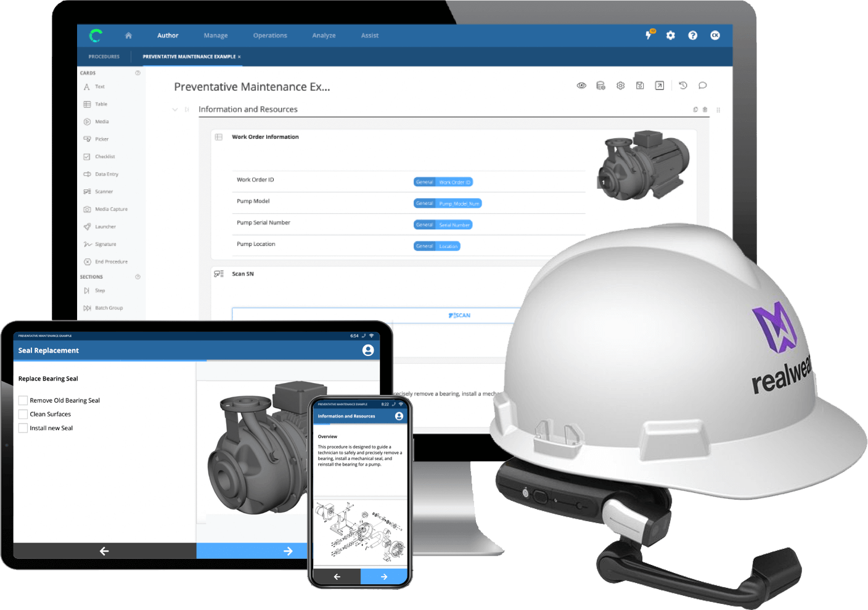Screen dimensions: 868x610
Task: Open version history clock icon
Action: click(x=683, y=86)
